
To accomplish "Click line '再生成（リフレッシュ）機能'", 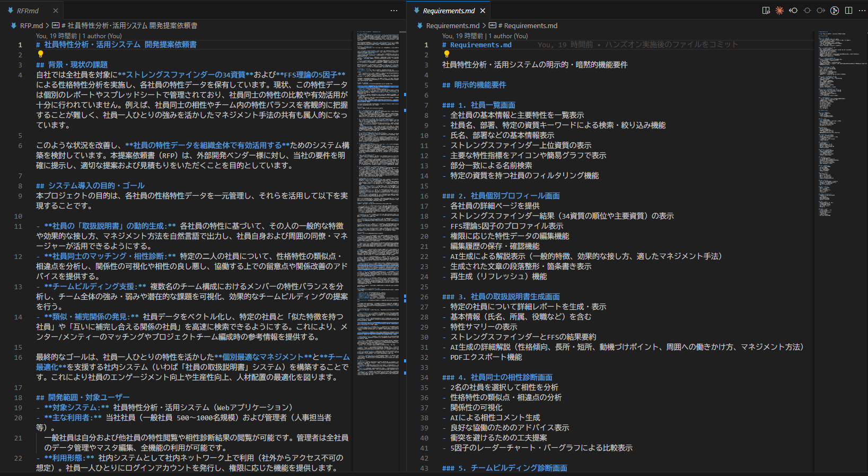I will [498, 276].
